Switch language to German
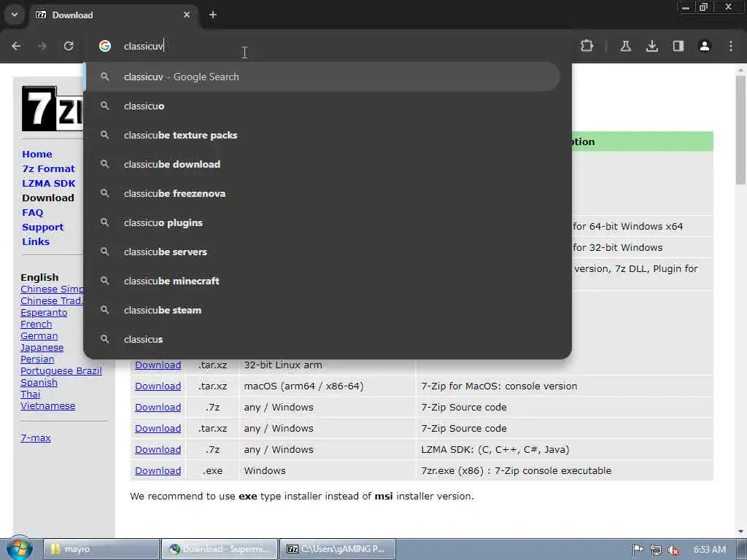 39,335
